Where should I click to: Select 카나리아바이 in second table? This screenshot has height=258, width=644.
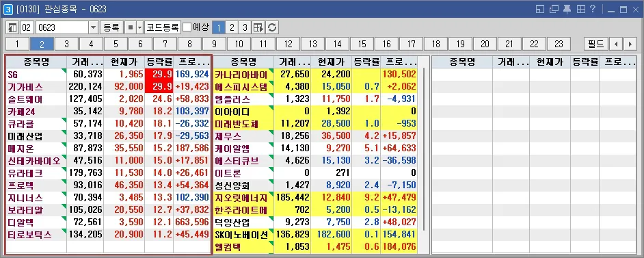tap(241, 75)
